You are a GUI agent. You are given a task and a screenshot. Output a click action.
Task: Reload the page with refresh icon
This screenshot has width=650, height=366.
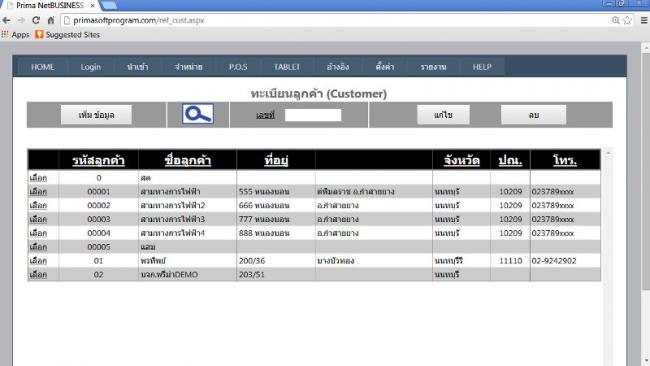coord(36,20)
